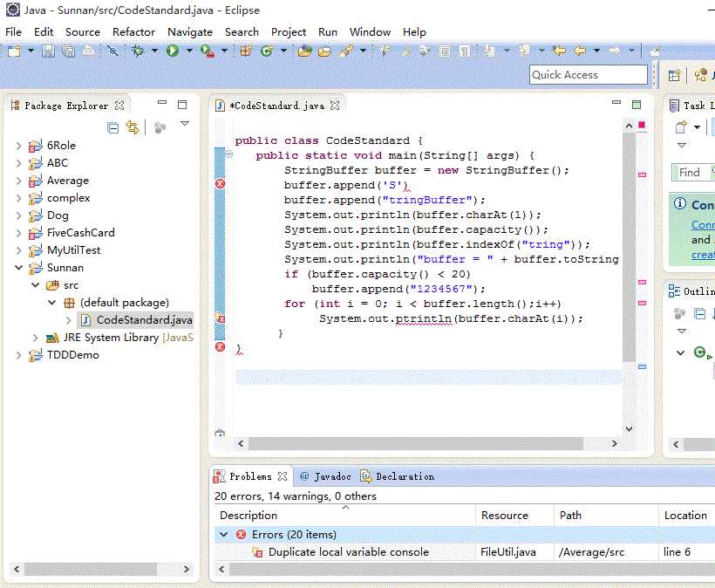Toggle the main method fold marker in editor
The image size is (715, 588).
pos(229,154)
